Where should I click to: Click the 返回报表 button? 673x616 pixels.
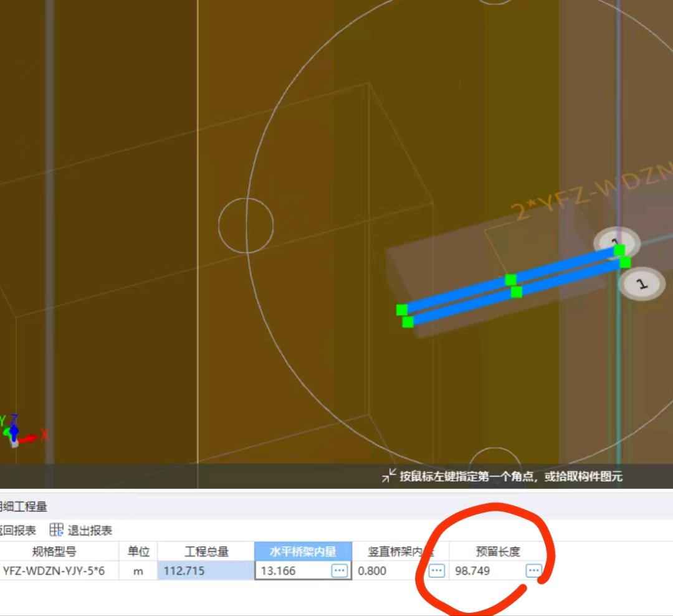[x=17, y=530]
